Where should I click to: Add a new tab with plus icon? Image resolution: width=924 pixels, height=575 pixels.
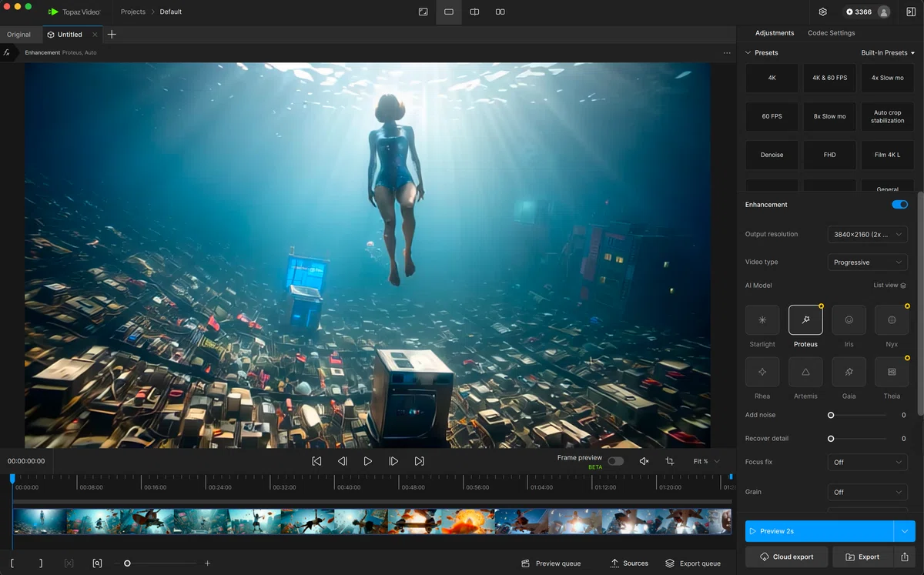pos(112,35)
